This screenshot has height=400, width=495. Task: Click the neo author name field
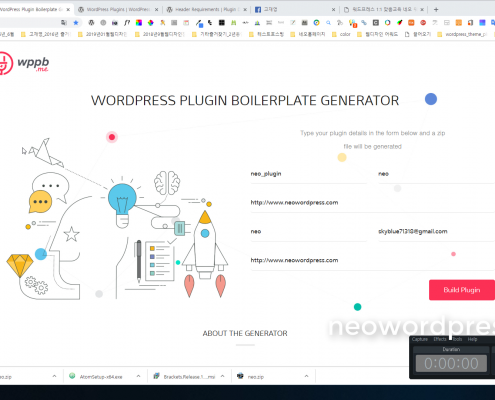tap(309, 232)
